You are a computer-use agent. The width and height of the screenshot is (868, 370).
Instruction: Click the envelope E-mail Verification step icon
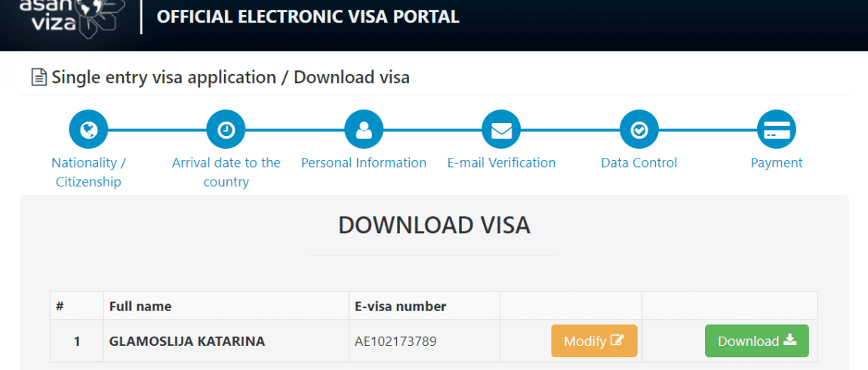[x=501, y=130]
